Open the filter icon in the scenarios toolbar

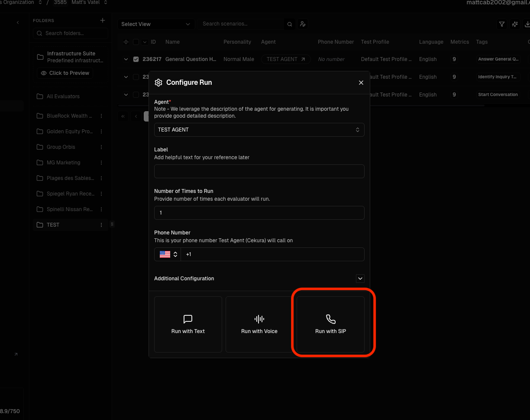click(x=502, y=24)
